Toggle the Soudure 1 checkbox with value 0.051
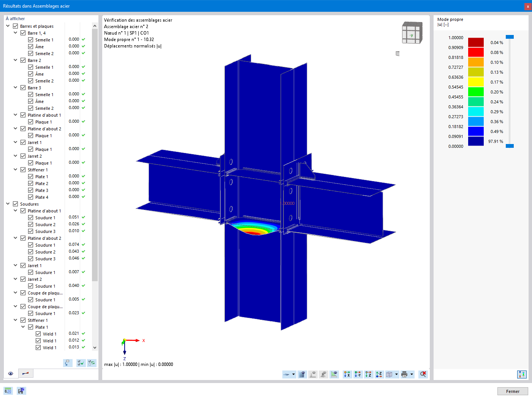Screen dimensions: 532x399 [31, 218]
